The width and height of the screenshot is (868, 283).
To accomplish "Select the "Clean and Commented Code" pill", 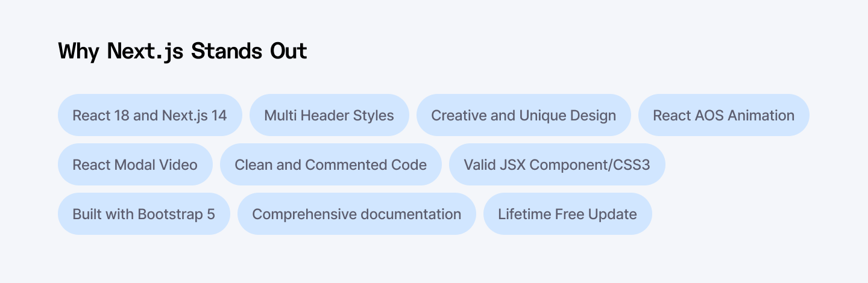I will [x=330, y=164].
